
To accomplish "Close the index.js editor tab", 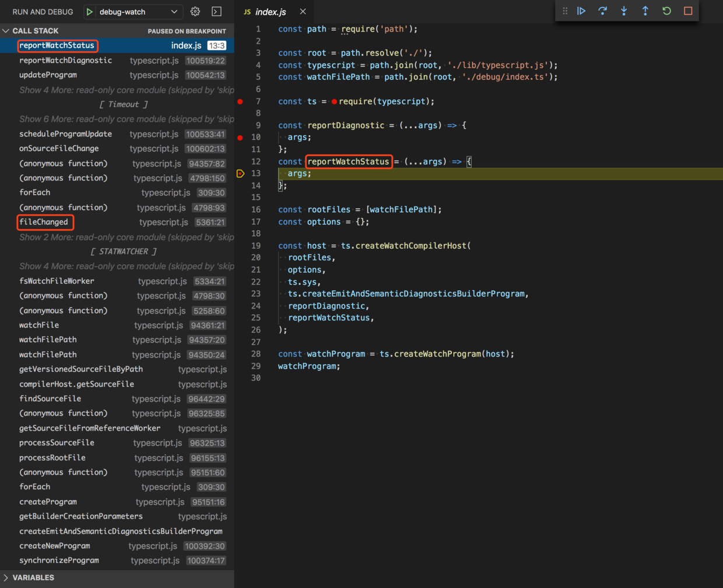I will (x=303, y=12).
